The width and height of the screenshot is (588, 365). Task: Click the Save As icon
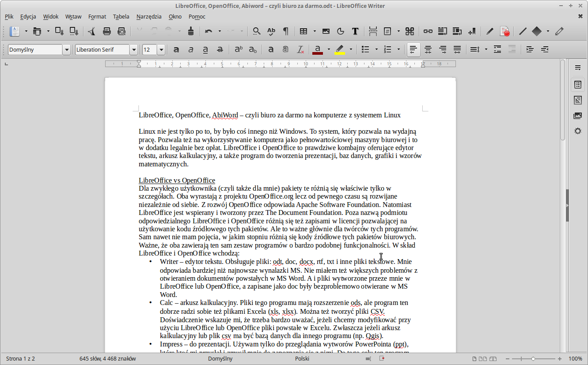[74, 31]
